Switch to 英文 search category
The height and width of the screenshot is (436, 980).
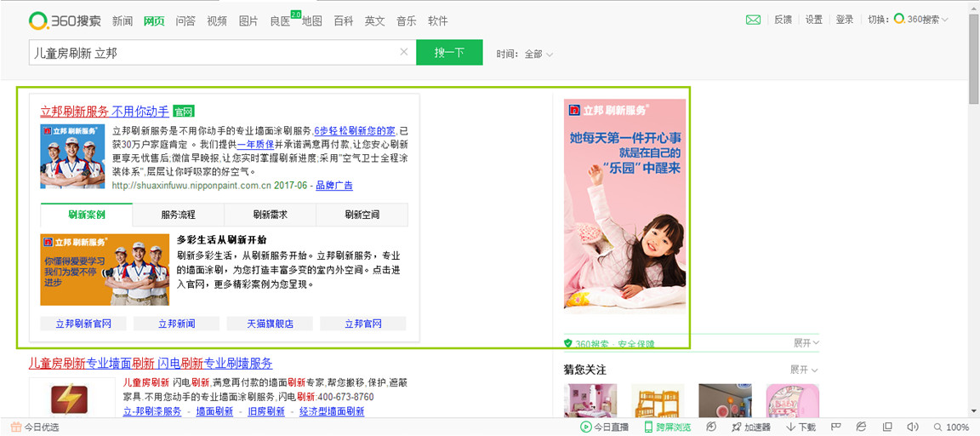[x=375, y=21]
